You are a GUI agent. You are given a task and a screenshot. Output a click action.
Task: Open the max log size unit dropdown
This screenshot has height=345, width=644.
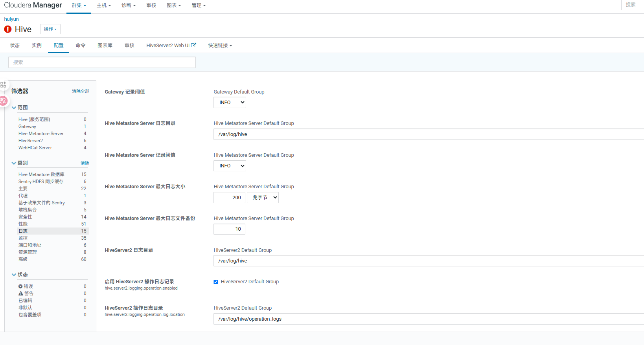263,198
